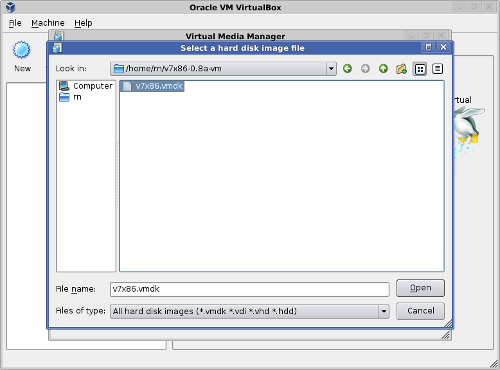Screen dimensions: 500x370
Task: Click the Virtual Media Manager window icon
Action: [x=59, y=36]
